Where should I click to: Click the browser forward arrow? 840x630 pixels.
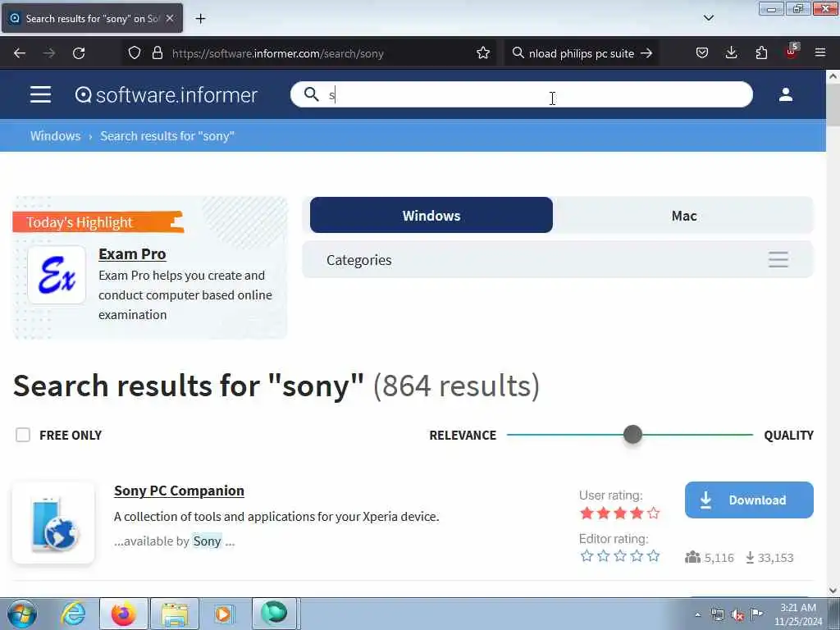click(x=49, y=53)
